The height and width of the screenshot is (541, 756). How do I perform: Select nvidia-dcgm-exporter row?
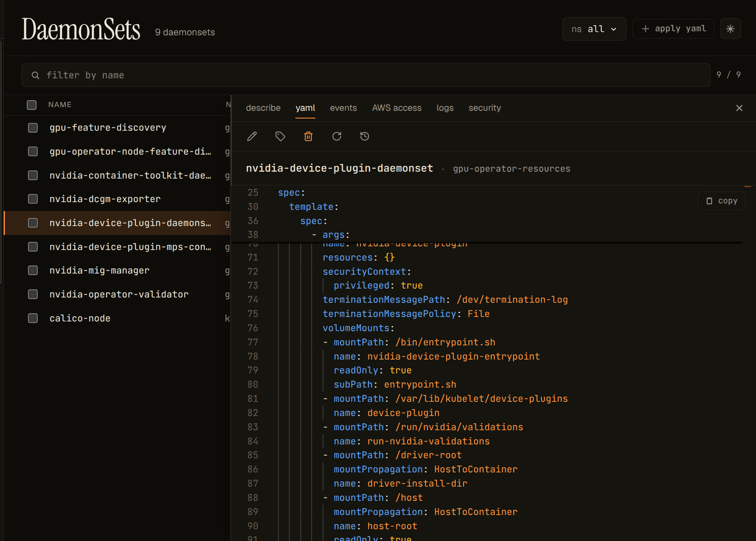[117, 199]
